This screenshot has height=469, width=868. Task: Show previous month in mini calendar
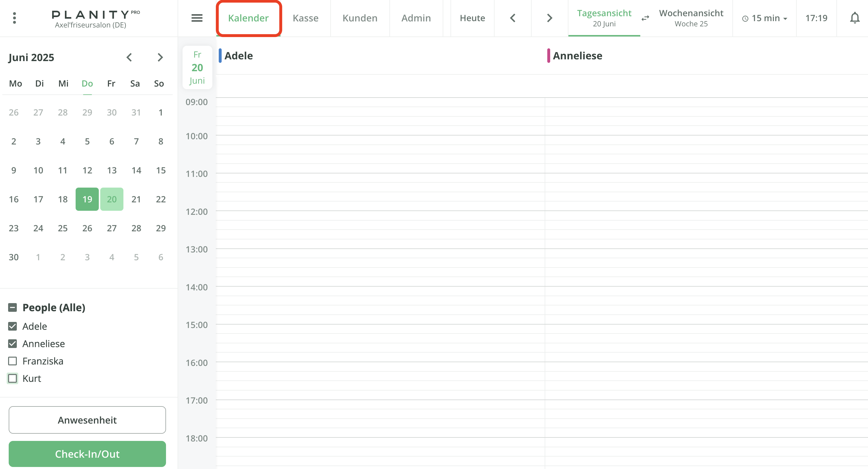pos(129,57)
